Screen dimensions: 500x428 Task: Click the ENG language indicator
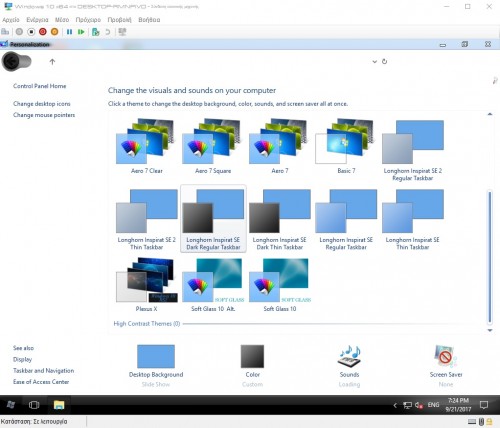pyautogui.click(x=433, y=405)
